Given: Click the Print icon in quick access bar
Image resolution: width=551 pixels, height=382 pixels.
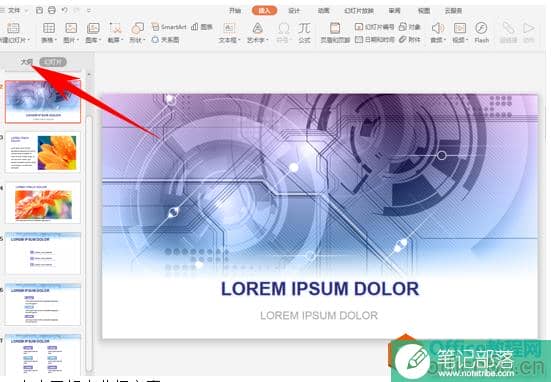Looking at the screenshot, I should point(52,11).
